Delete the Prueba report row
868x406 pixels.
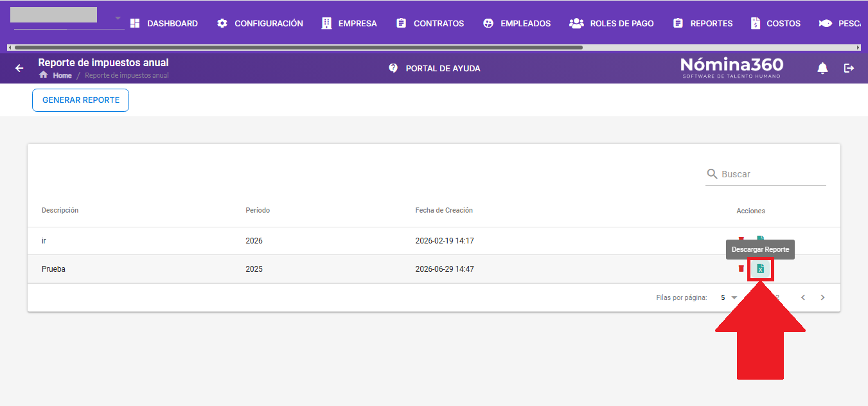pyautogui.click(x=741, y=269)
